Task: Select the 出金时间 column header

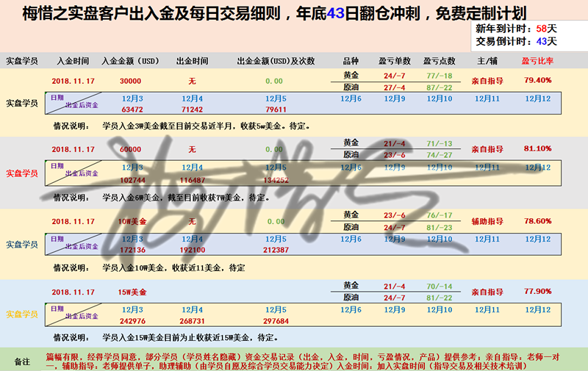Action: point(192,61)
